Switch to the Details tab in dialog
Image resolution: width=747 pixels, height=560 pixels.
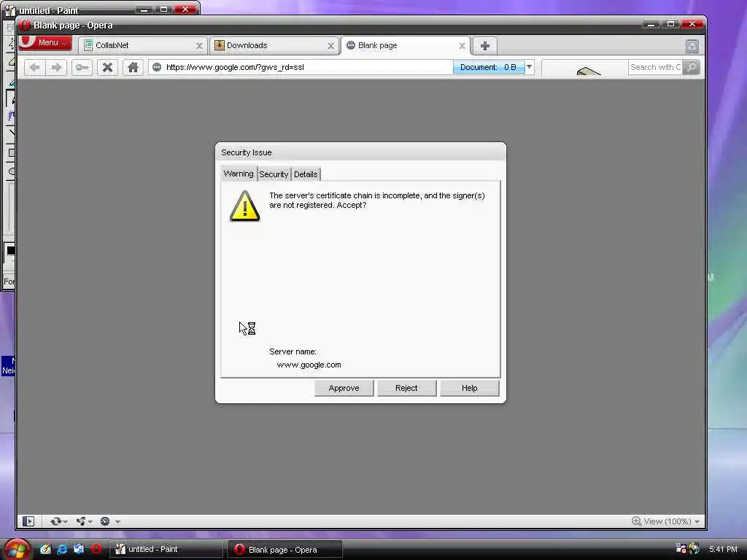(306, 174)
